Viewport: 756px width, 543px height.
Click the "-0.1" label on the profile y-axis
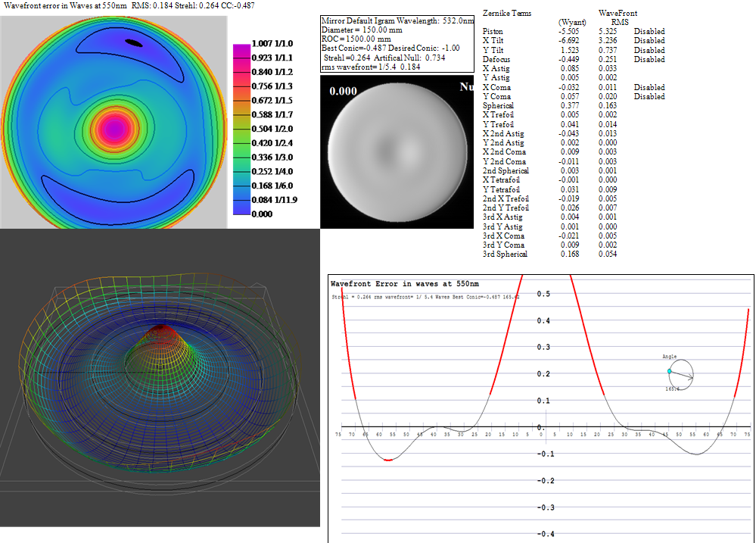click(x=546, y=454)
